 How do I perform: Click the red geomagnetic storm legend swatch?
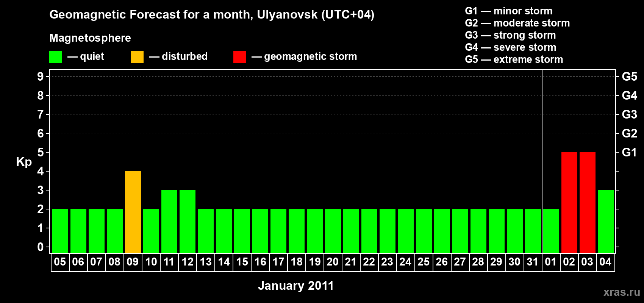(239, 57)
